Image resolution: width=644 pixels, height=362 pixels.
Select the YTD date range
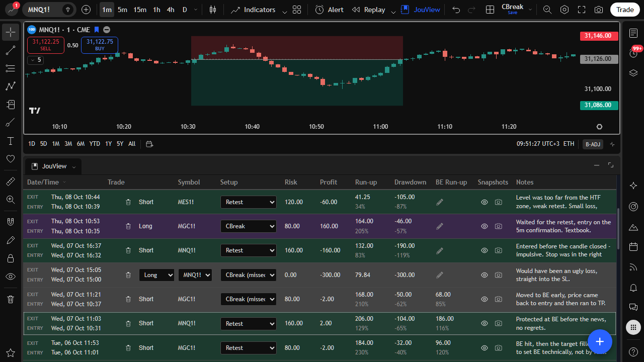click(x=95, y=144)
